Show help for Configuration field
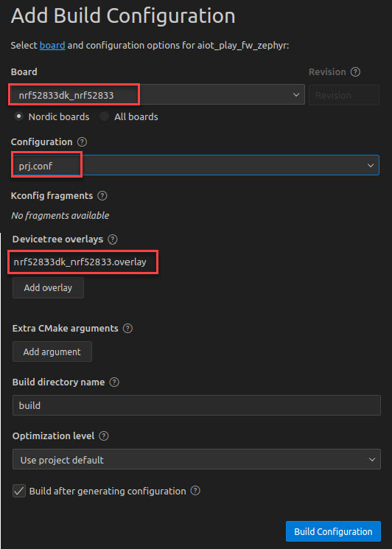This screenshot has height=549, width=392. [x=82, y=142]
